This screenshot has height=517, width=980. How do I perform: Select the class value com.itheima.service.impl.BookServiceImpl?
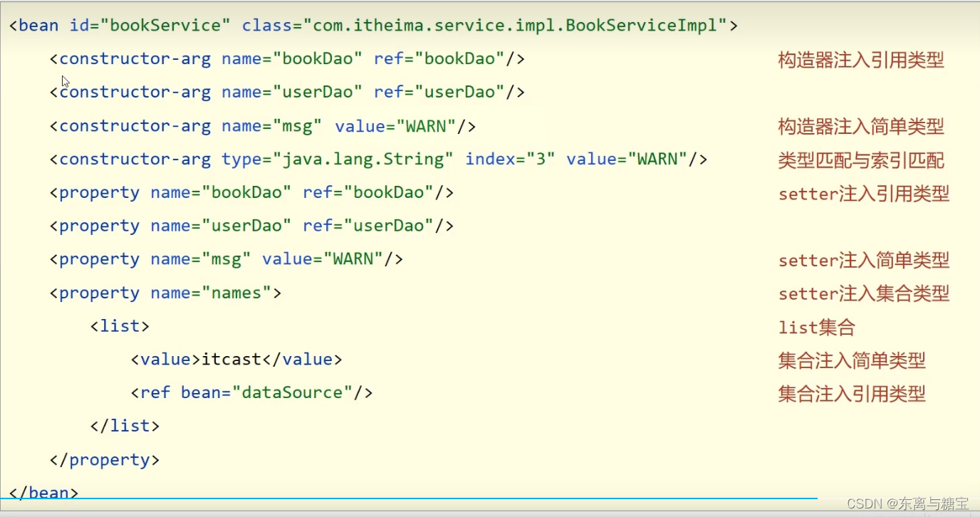click(515, 26)
